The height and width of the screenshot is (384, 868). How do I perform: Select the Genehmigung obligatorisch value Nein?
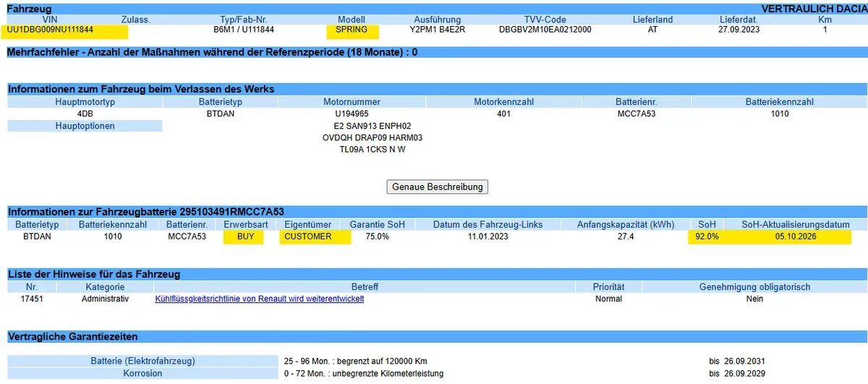pos(754,299)
